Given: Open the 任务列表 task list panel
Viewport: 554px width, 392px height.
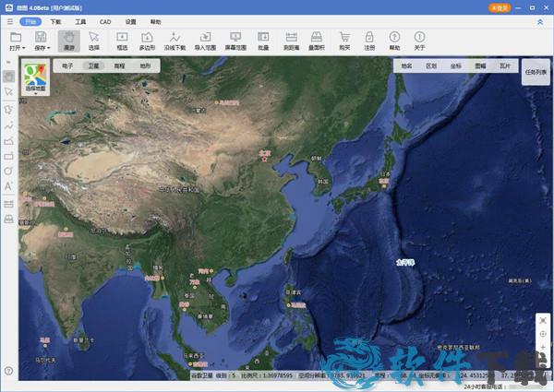Looking at the screenshot, I should [536, 72].
